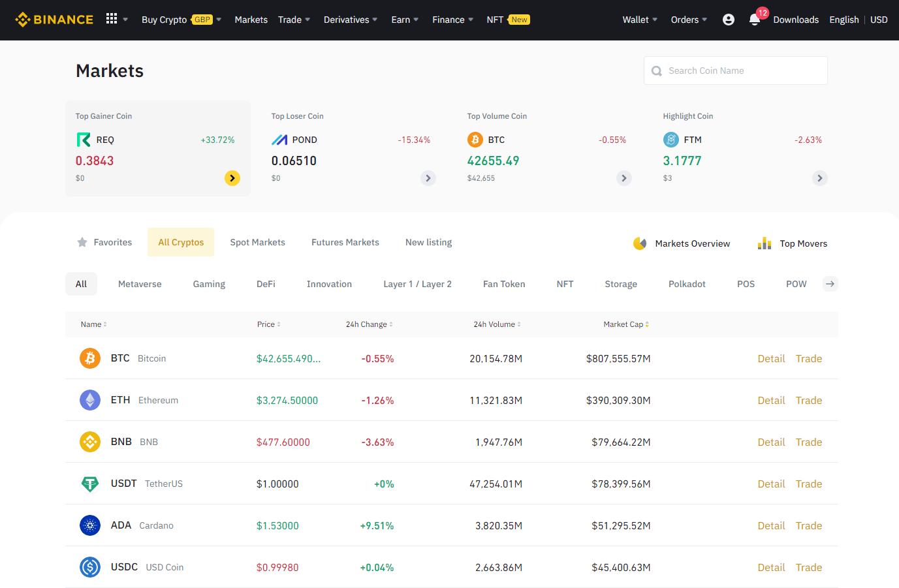Sort the table by 24h Change
The width and height of the screenshot is (899, 588).
click(x=368, y=324)
